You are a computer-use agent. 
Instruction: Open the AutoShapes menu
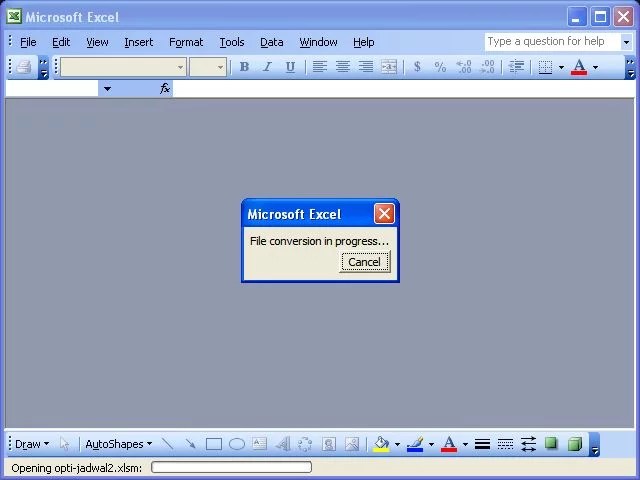(118, 444)
